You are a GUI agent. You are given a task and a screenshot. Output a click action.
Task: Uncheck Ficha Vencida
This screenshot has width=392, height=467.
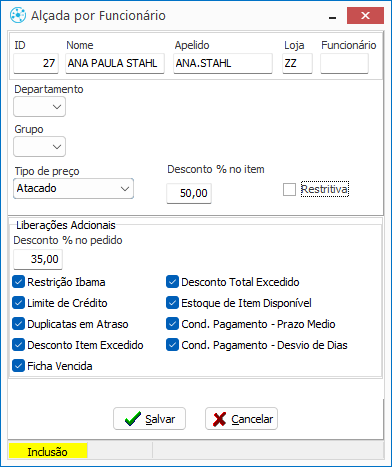pyautogui.click(x=18, y=366)
